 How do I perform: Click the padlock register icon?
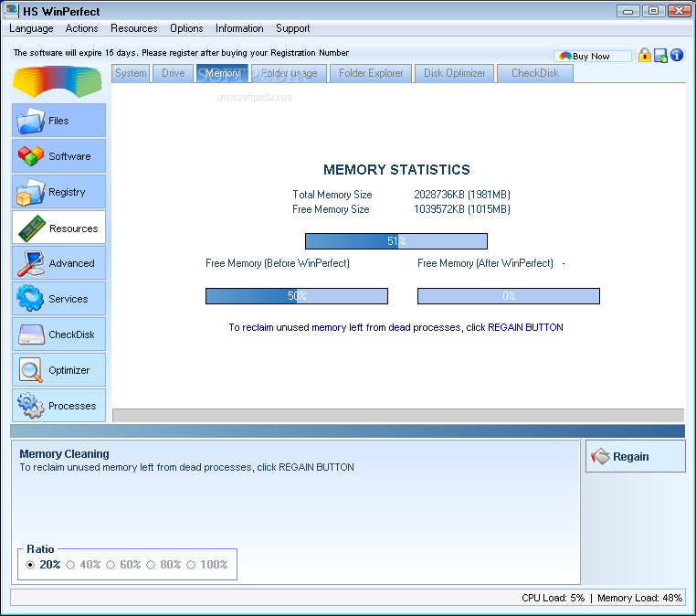pyautogui.click(x=645, y=55)
